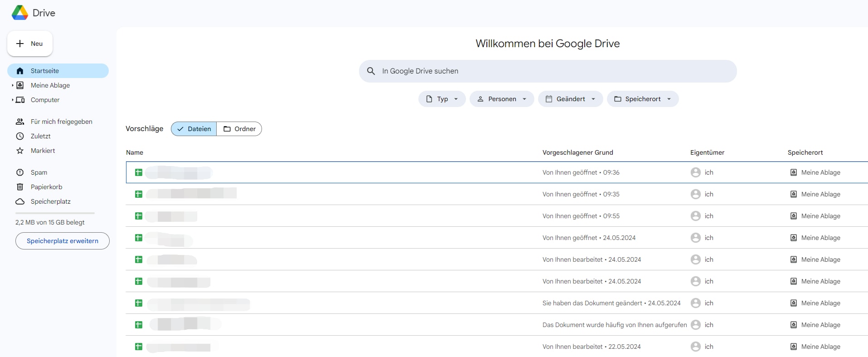Click the Meine Ablage drive icon in sidebar
The image size is (868, 357).
point(20,85)
